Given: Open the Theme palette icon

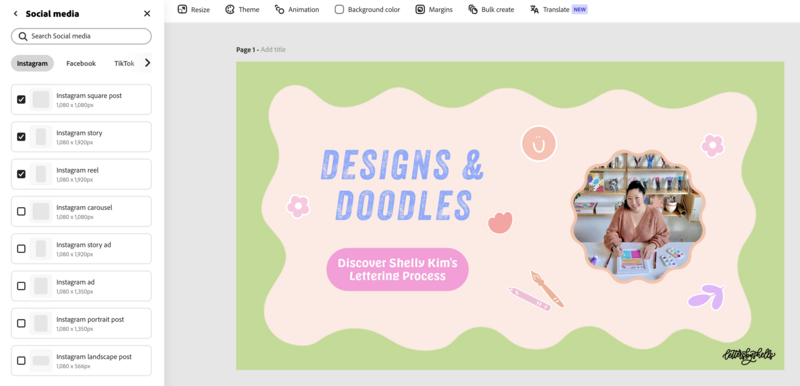Looking at the screenshot, I should pos(230,9).
